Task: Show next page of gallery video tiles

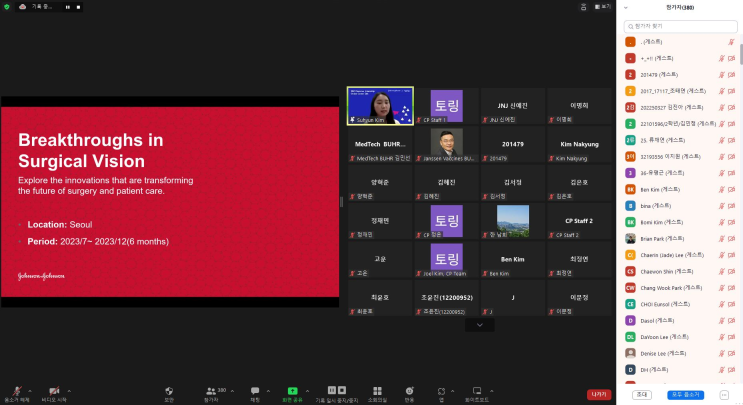Action: 480,325
